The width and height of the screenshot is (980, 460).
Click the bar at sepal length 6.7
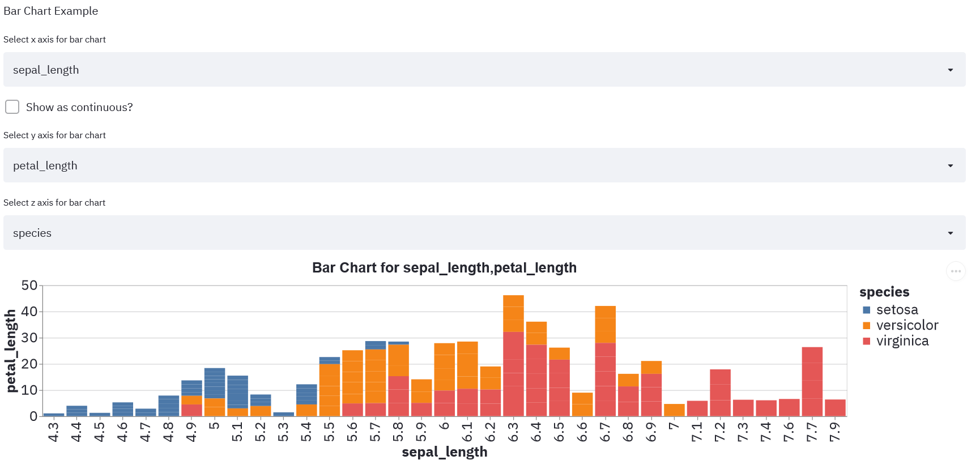point(606,361)
